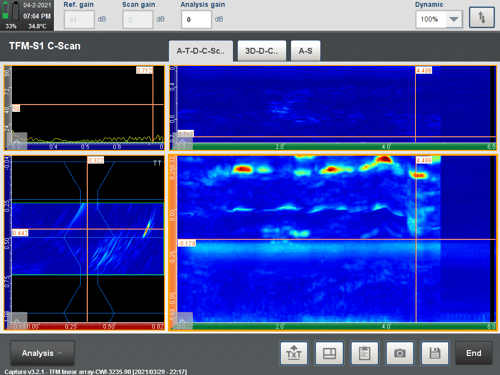
Task: Save the data with floppy disk icon
Action: click(x=435, y=353)
